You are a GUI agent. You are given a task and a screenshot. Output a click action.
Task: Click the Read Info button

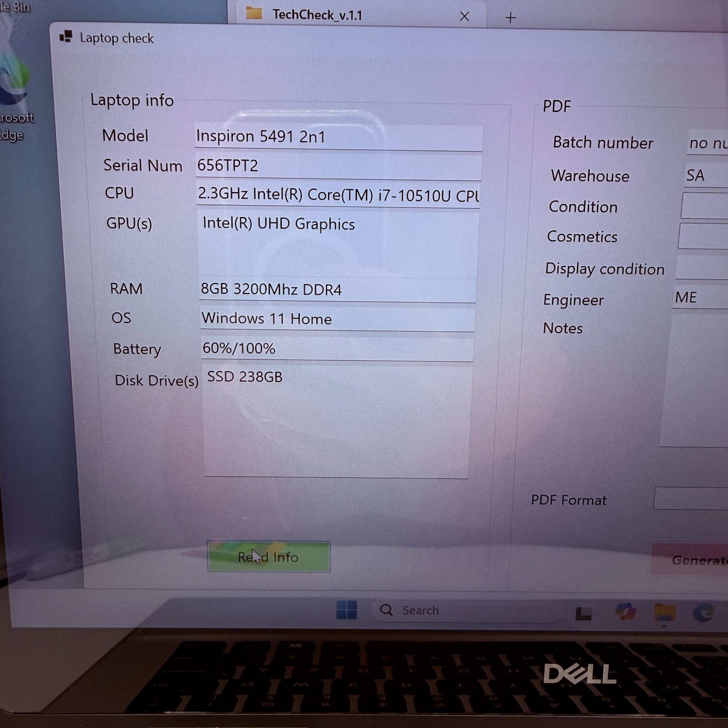268,556
